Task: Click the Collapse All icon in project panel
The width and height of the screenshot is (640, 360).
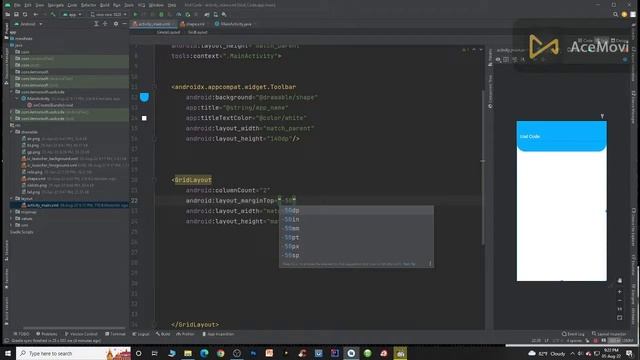Action: [105, 24]
